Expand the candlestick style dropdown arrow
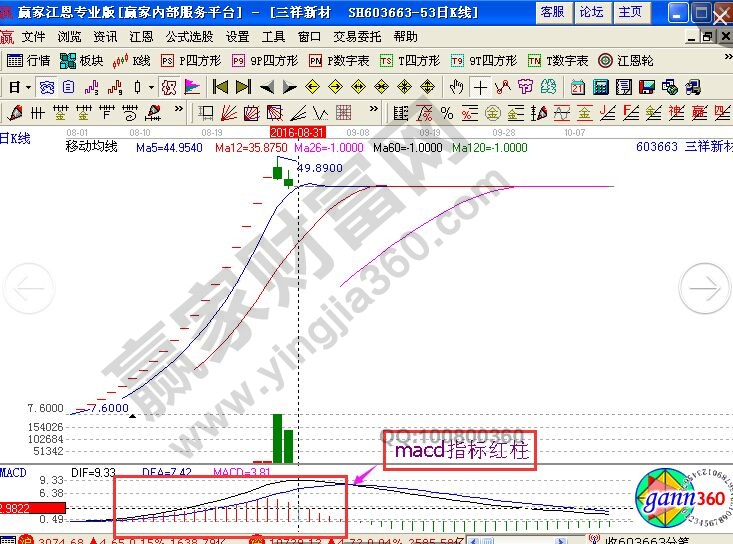This screenshot has height=544, width=733. coord(150,87)
